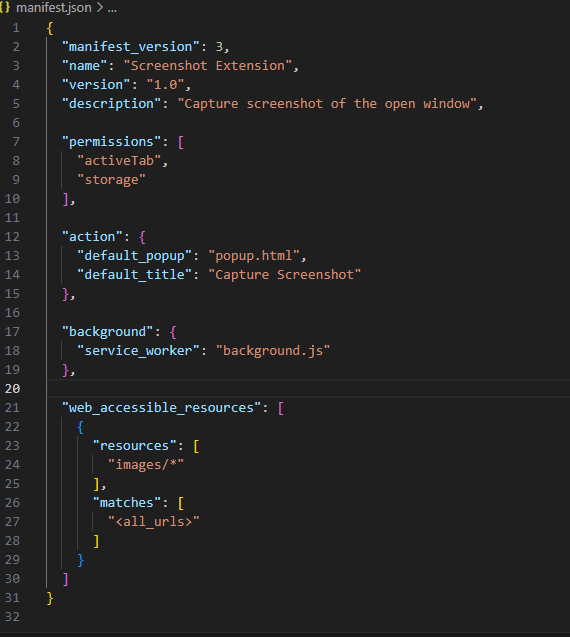The image size is (570, 637).
Task: Click the "permissions" key
Action: click(x=111, y=142)
